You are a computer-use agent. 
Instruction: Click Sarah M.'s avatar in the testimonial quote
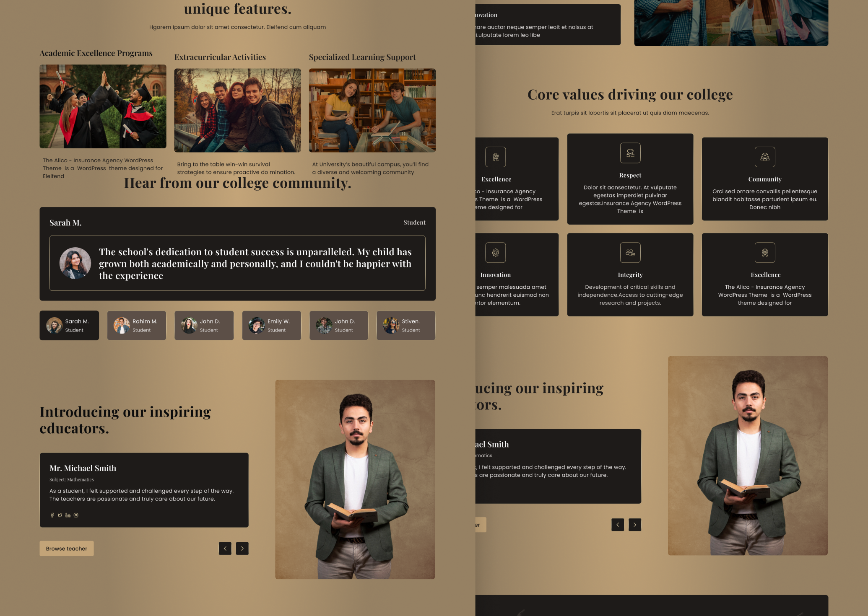(x=75, y=263)
